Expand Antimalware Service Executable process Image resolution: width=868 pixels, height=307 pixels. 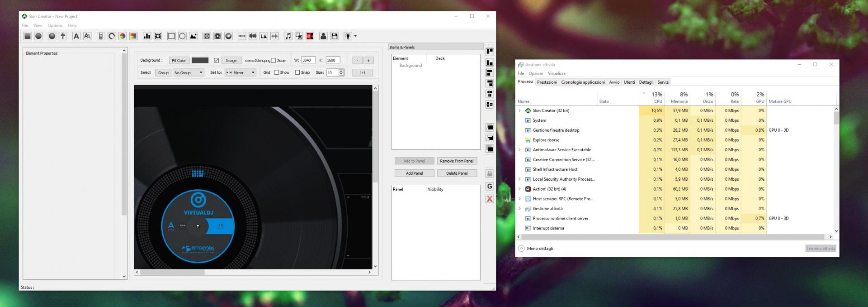(519, 150)
